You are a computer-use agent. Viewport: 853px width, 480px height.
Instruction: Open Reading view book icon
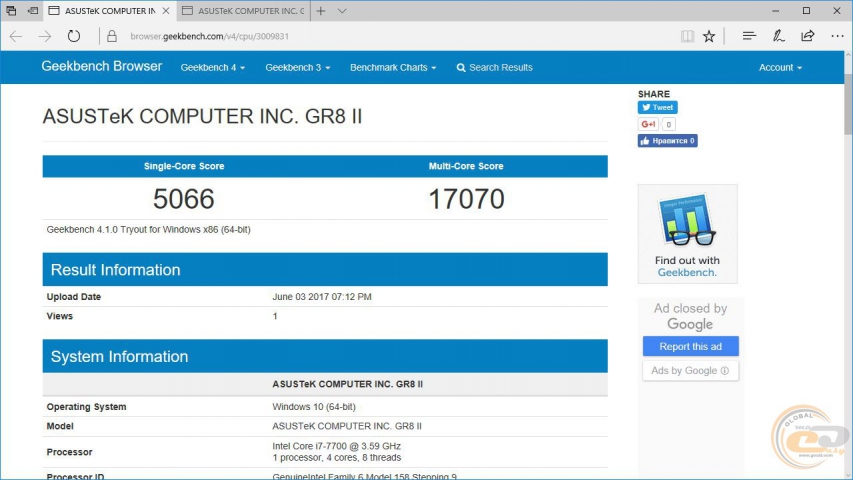(x=687, y=36)
